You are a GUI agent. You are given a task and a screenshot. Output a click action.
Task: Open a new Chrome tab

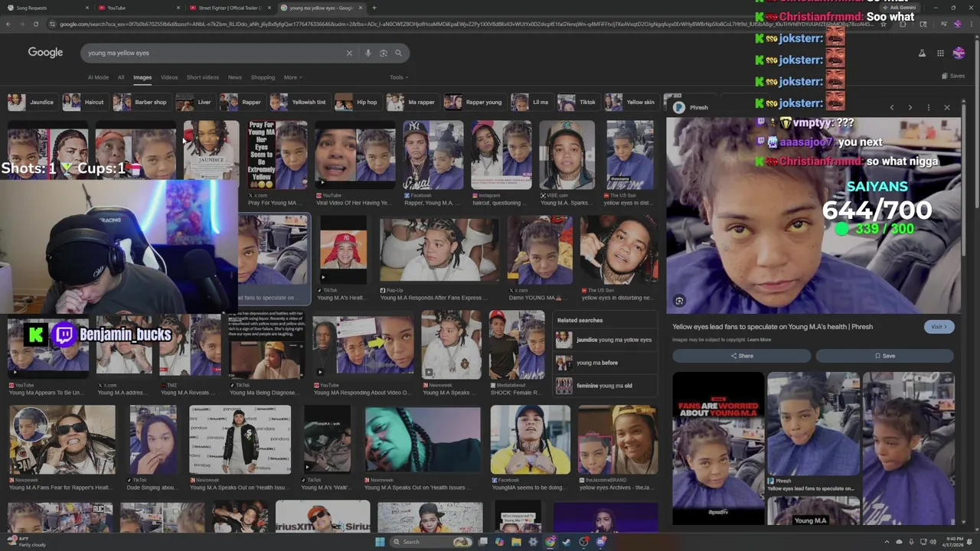click(x=374, y=8)
